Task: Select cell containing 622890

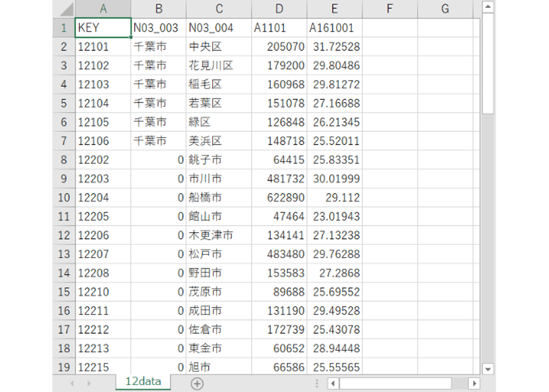Action: click(279, 197)
